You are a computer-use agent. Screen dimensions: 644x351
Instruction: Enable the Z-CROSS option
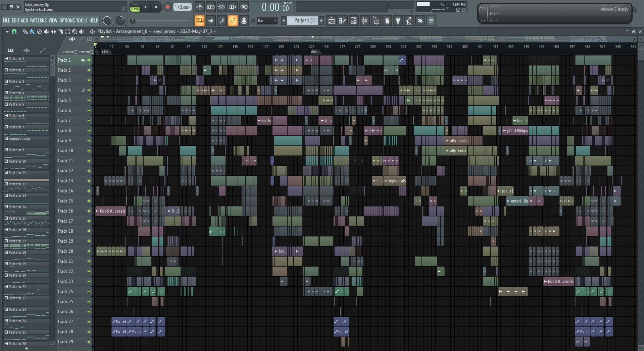(75, 52)
